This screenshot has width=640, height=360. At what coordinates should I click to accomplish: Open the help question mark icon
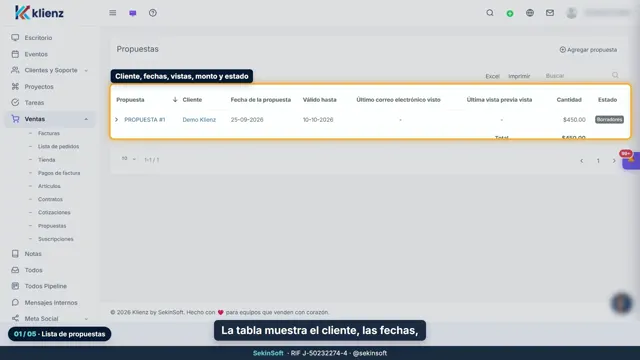click(153, 13)
